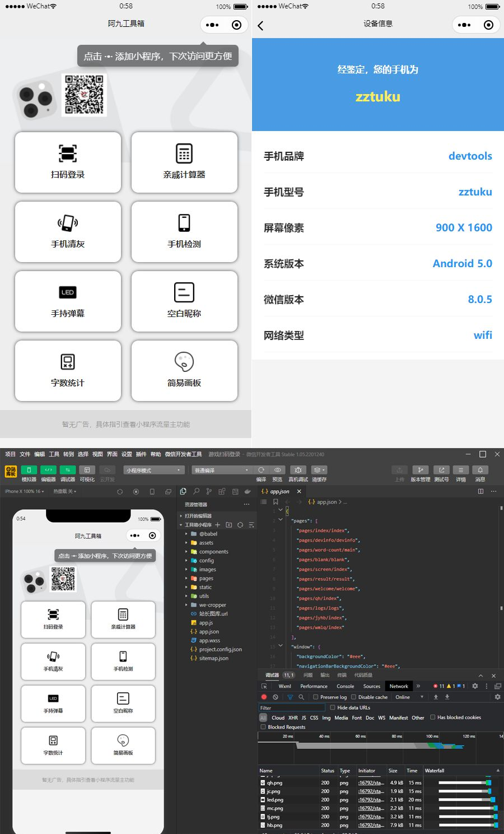Click the 清缓存 clear cache icon
Viewport: 504px width, 834px height.
(x=319, y=470)
